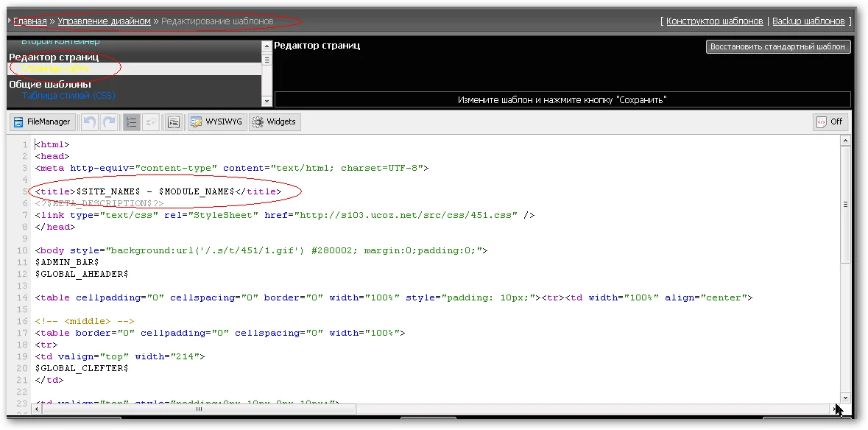Click the link rel="StyleSheet" code line
The image size is (868, 430).
click(284, 215)
